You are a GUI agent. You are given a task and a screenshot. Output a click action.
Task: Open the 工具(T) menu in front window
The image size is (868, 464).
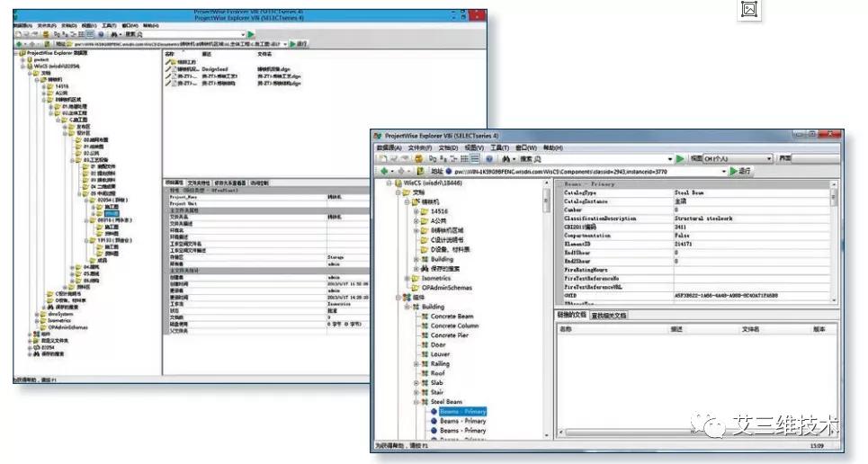point(499,147)
